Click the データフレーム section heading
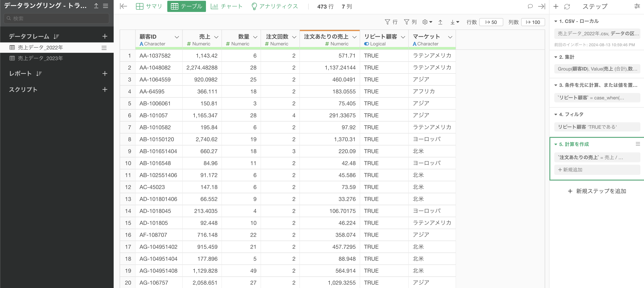Screen dimensions: 644x288 [29, 36]
